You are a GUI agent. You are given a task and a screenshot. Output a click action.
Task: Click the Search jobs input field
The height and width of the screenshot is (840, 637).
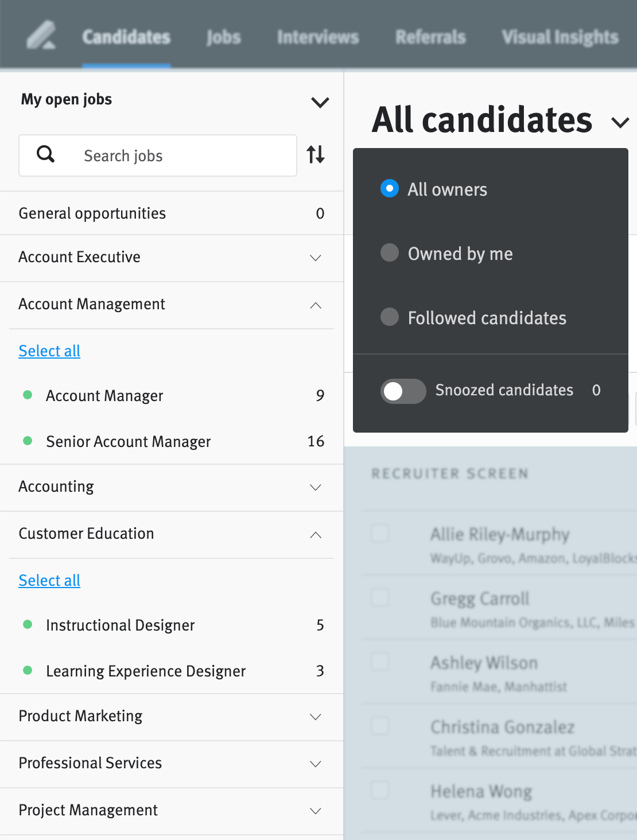[x=172, y=155]
